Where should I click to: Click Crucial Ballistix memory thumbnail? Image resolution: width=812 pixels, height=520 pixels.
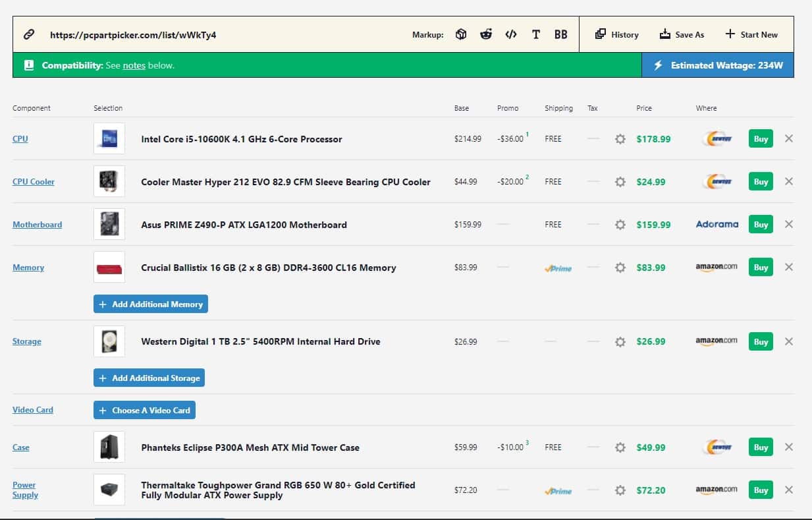pos(109,267)
